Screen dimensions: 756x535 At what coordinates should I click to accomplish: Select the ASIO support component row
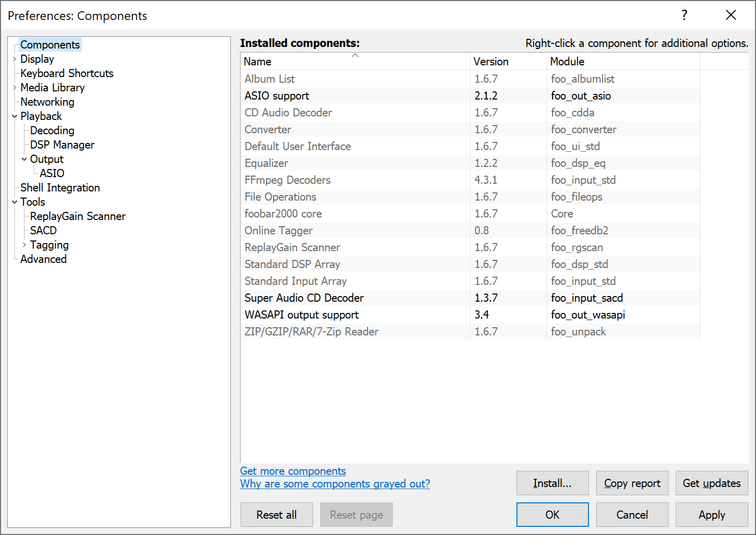coord(470,96)
